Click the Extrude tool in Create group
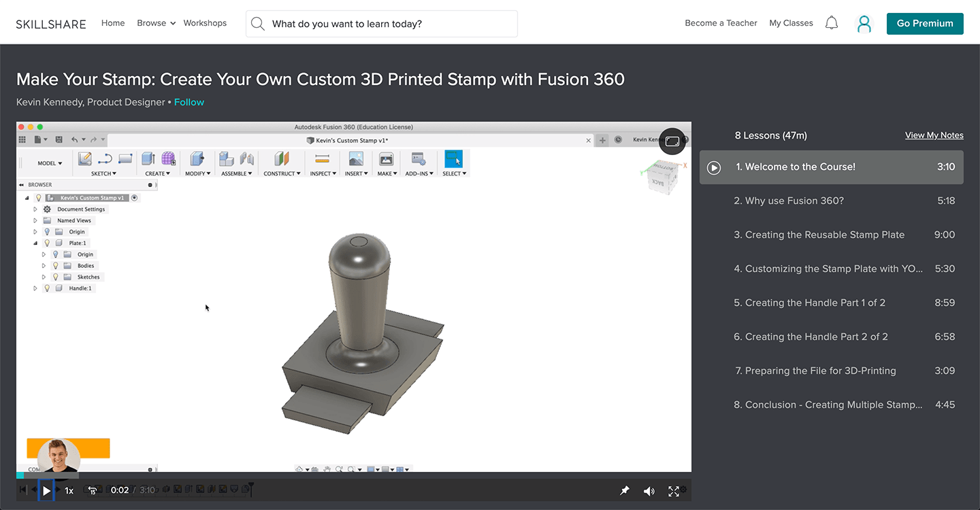The image size is (980, 510). click(148, 159)
